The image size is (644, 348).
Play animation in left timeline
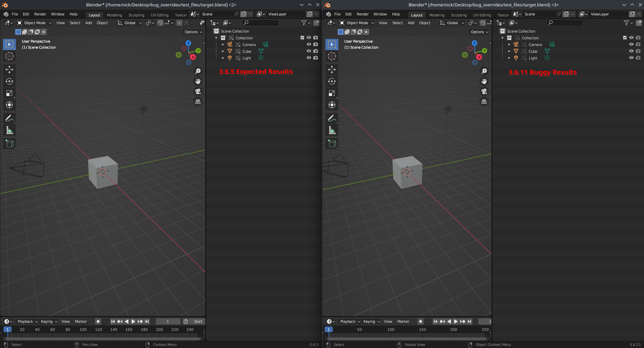133,321
